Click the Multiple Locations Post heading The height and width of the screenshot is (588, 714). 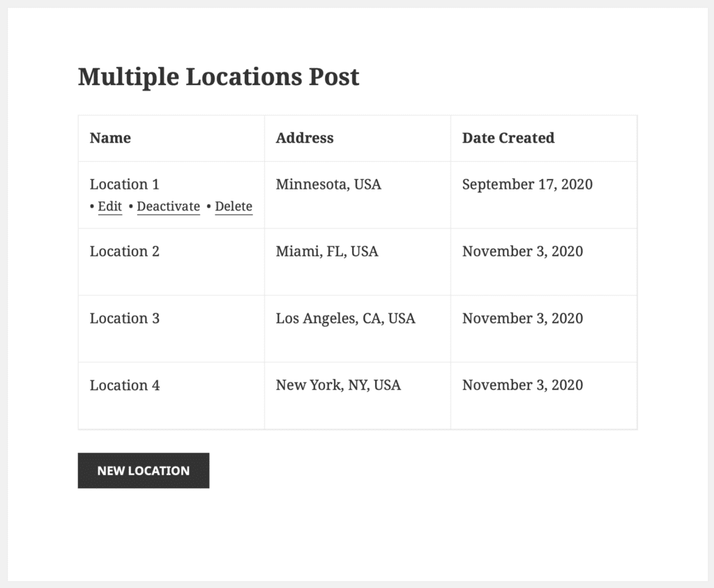[219, 77]
